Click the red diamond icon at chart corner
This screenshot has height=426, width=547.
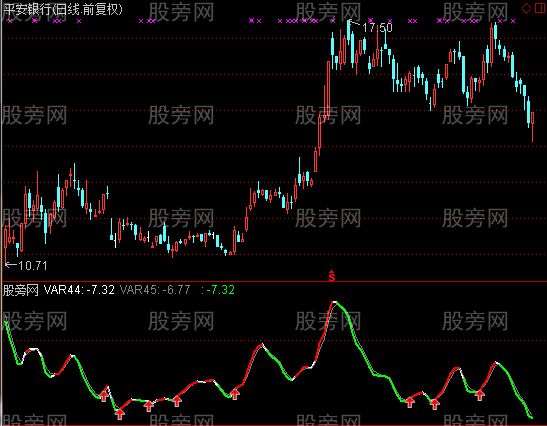[526, 8]
